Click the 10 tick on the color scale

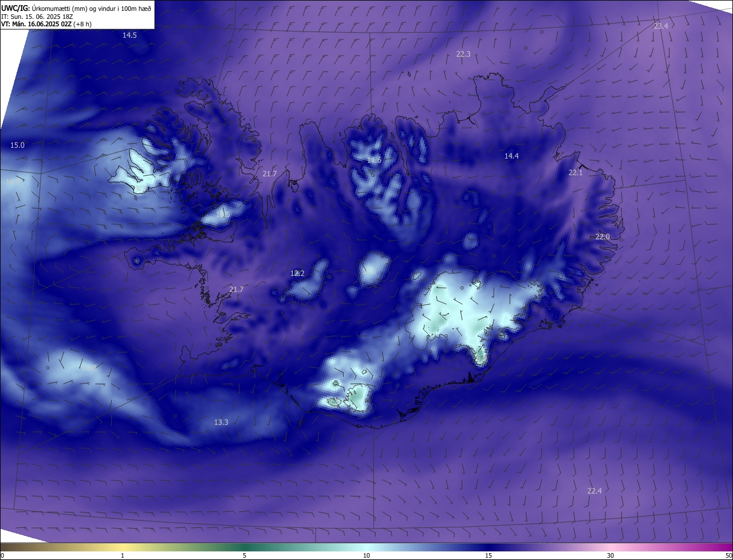(x=366, y=555)
